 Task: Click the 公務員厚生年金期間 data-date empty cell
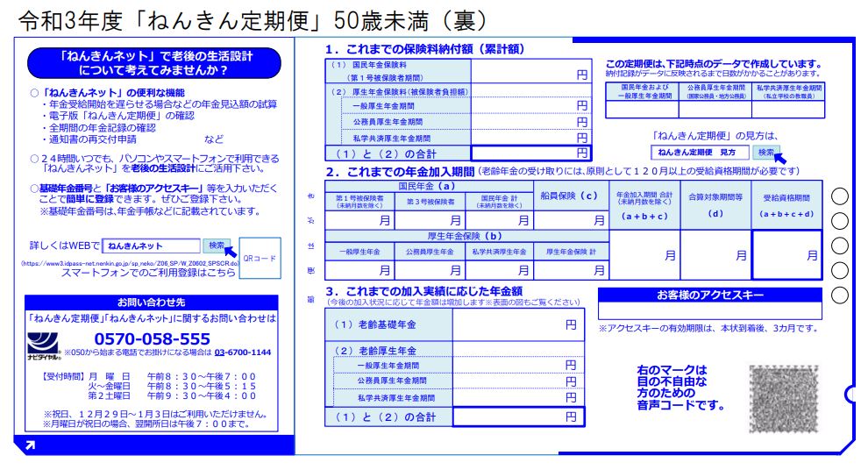point(715,110)
